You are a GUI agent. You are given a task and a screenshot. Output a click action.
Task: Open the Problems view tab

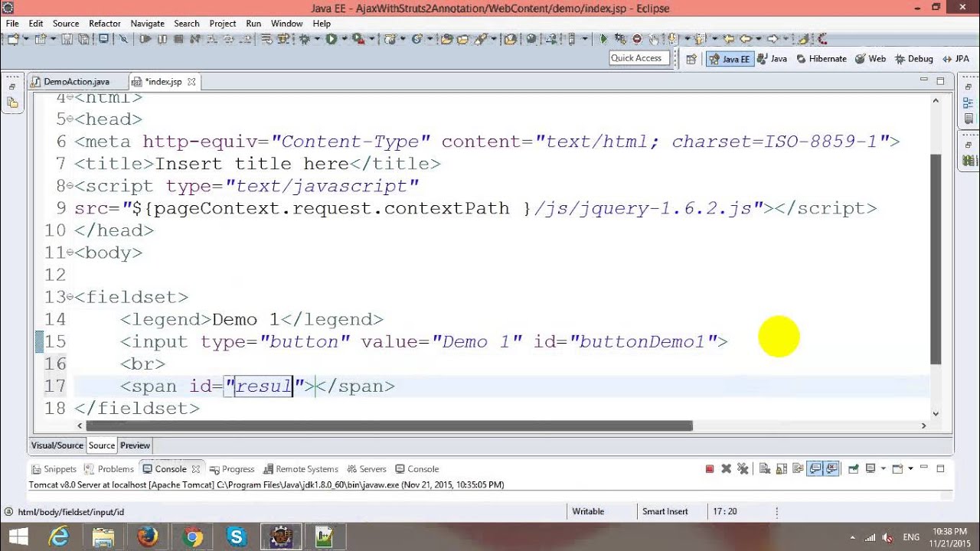pos(109,469)
